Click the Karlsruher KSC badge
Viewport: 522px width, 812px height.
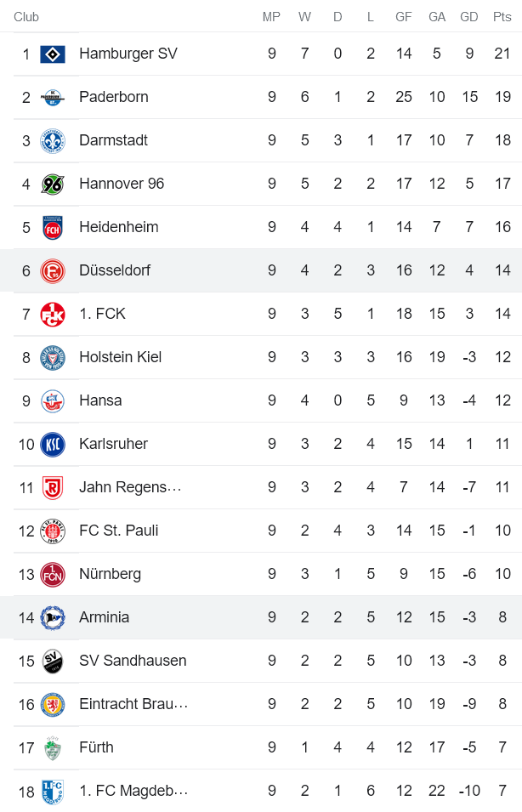[x=54, y=443]
